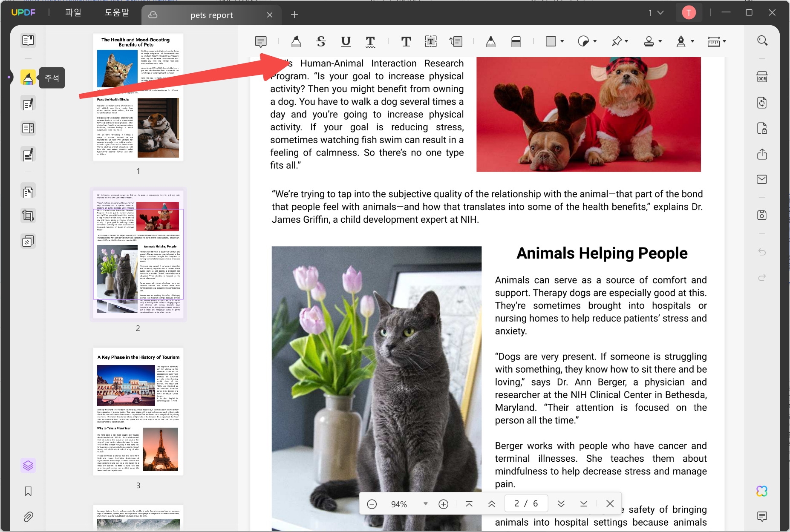790x532 pixels.
Task: Open the rectangle shape dropdown arrow
Action: [562, 41]
